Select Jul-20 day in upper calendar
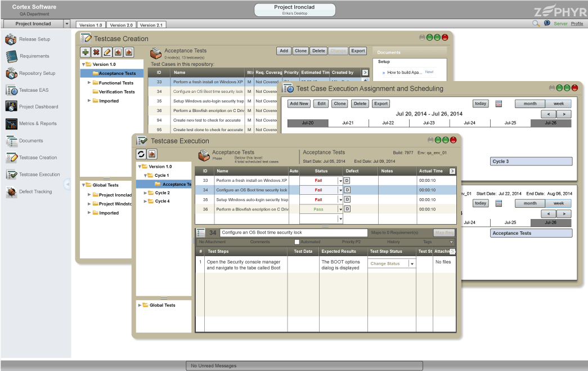The image size is (588, 371). (307, 123)
